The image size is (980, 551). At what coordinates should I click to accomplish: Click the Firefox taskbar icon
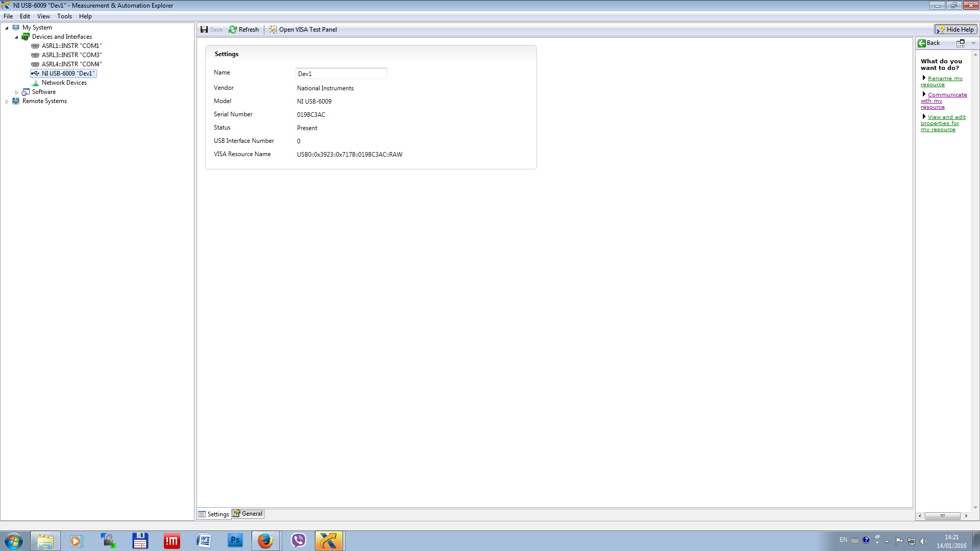point(266,540)
